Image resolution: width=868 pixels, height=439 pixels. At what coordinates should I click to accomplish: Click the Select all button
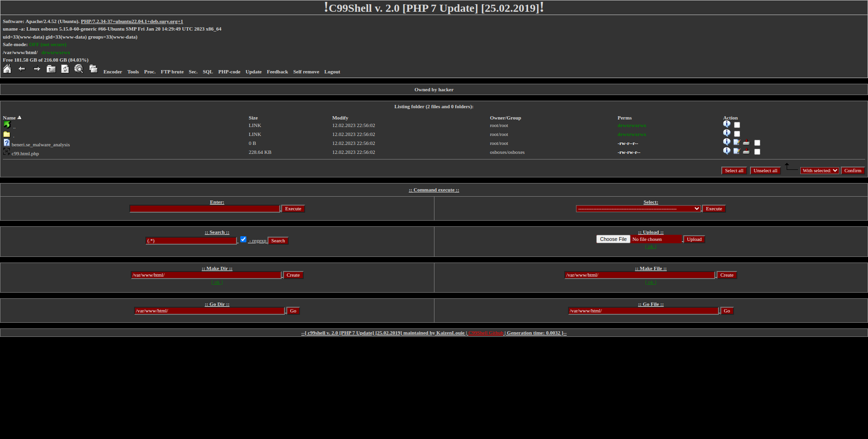734,171
